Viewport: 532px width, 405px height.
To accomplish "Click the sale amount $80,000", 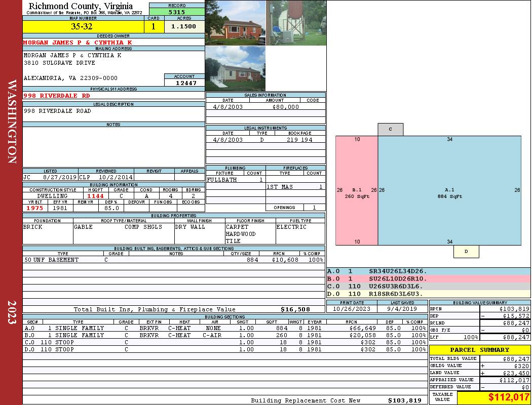I will 285,107.
